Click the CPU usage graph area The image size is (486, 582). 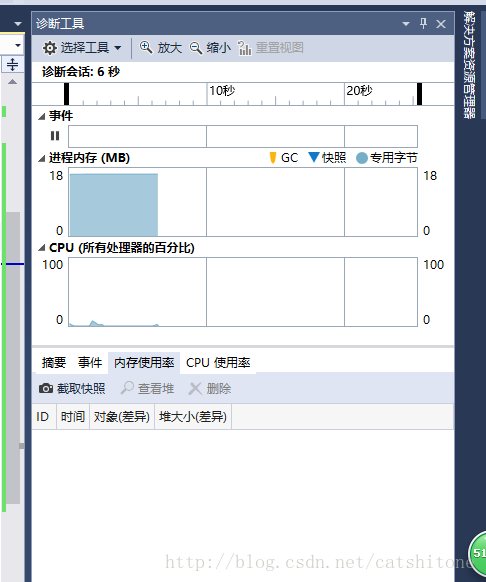point(243,292)
